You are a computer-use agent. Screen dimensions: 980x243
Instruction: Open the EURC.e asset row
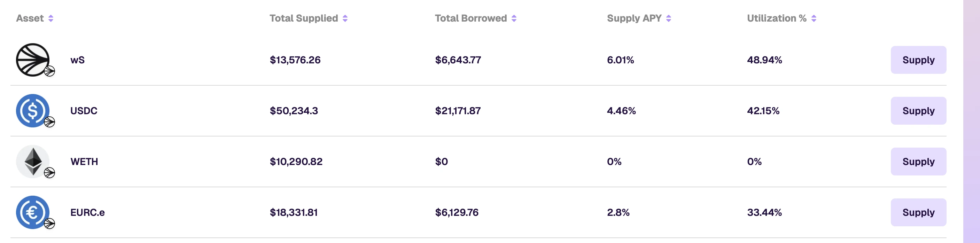[x=478, y=212]
